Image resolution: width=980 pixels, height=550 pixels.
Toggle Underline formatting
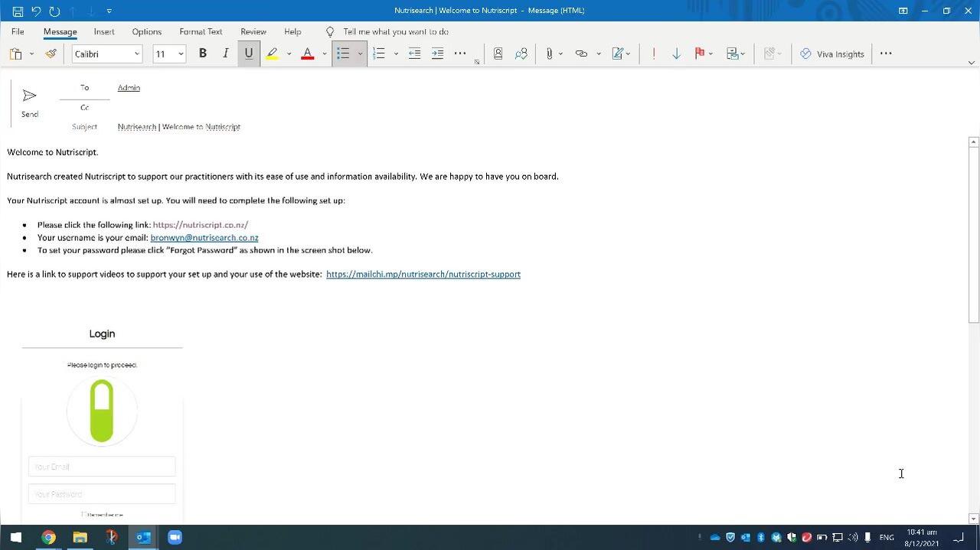point(249,54)
